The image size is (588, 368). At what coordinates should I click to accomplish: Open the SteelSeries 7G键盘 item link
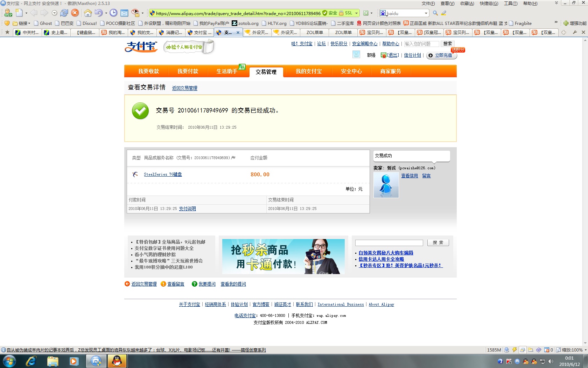[163, 174]
